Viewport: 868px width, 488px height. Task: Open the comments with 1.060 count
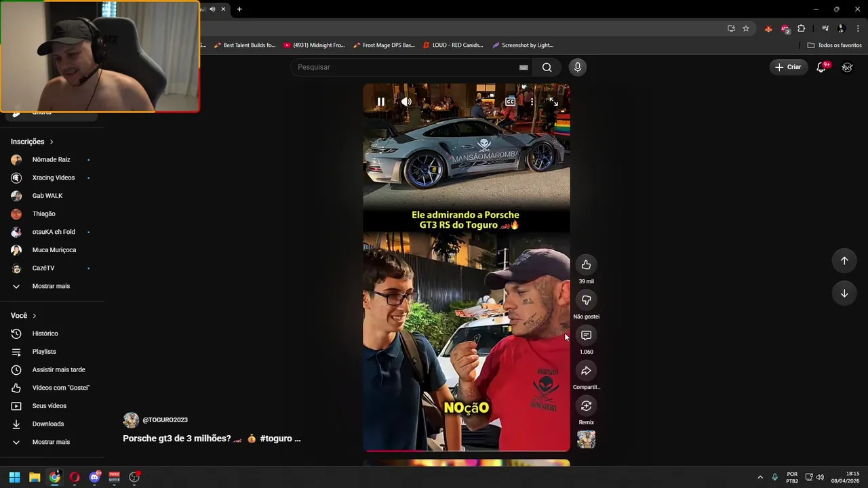tap(587, 335)
